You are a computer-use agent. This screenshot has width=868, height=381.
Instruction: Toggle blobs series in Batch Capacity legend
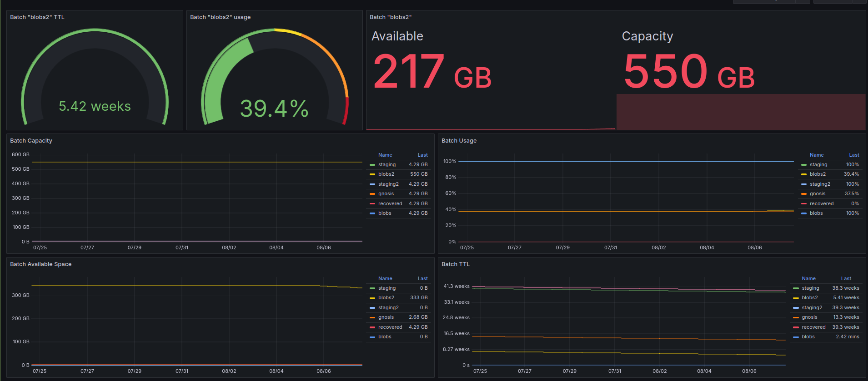(385, 213)
